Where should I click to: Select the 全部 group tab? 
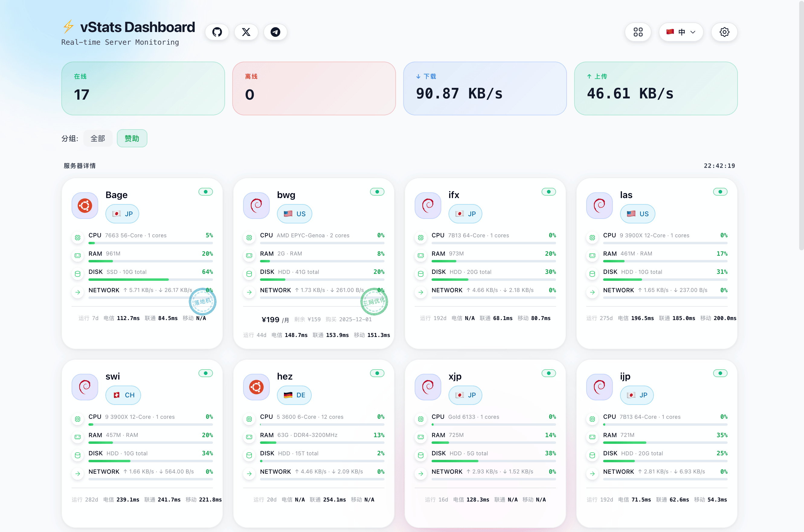(98, 138)
